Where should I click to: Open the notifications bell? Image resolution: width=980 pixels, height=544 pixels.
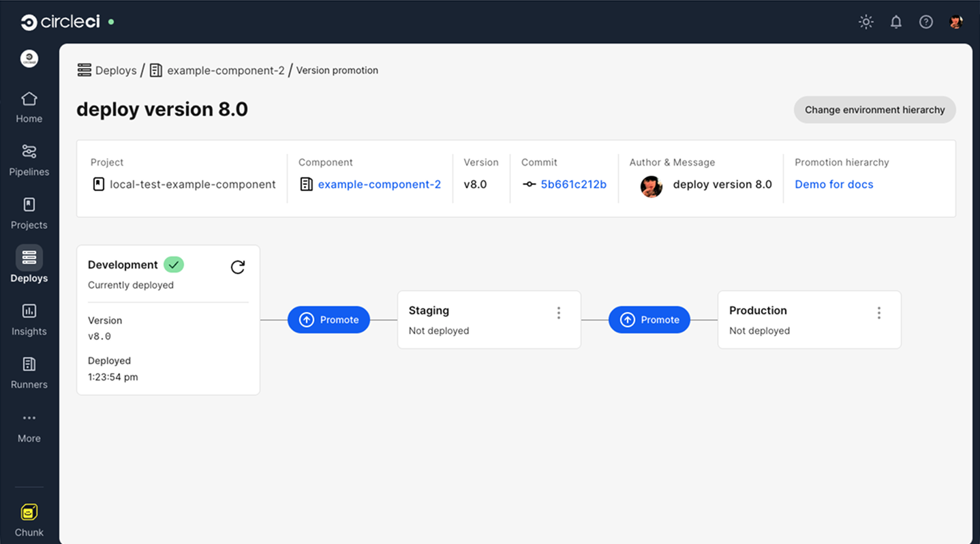click(x=895, y=21)
